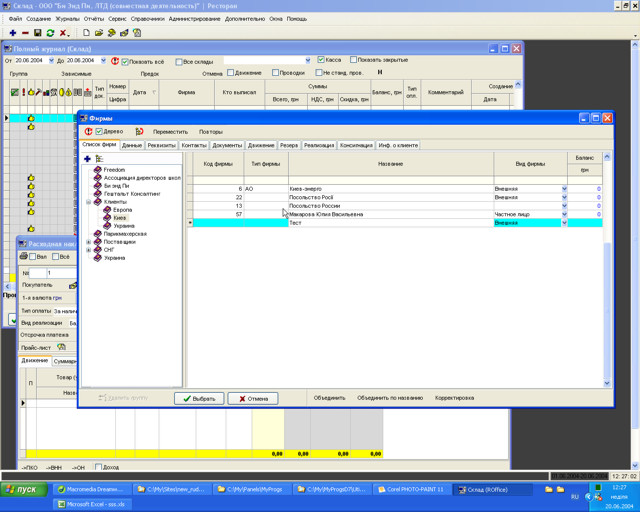640x512 pixels.
Task: Click the Отмена button
Action: coord(253,398)
